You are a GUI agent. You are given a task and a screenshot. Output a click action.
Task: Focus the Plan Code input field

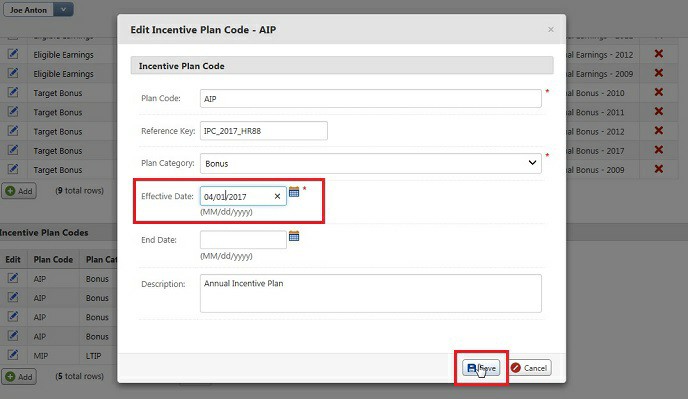click(371, 98)
